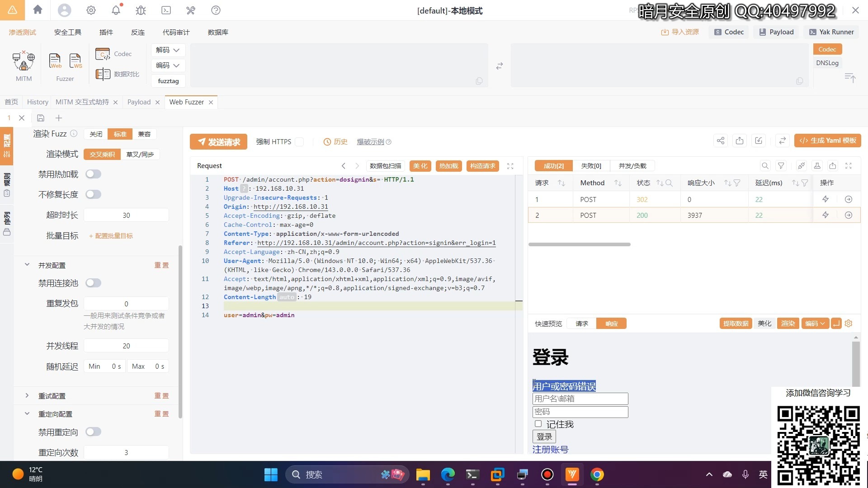Open the 安全工具 menu
This screenshot has width=868, height=488.
[x=68, y=32]
